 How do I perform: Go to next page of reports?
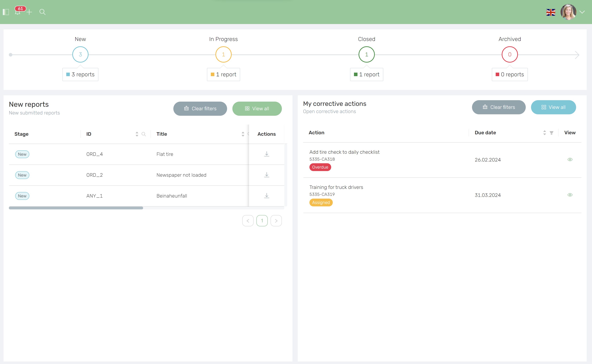[276, 221]
